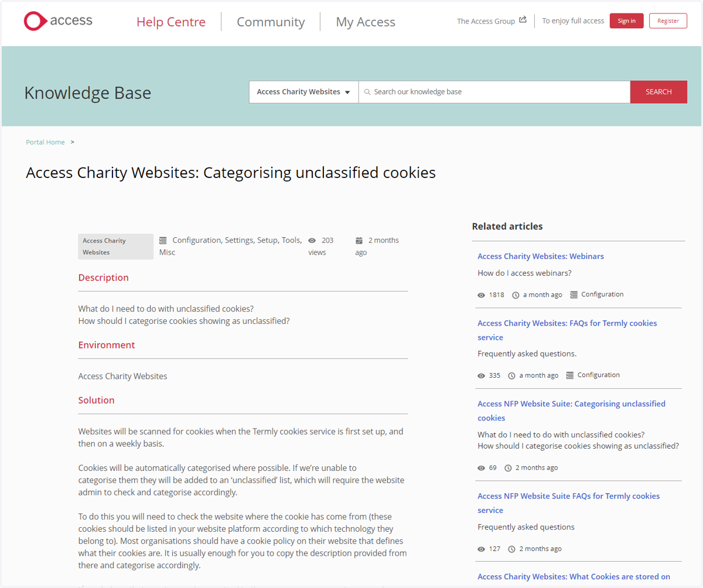Click list icon in Webinars article row
703x588 pixels.
(574, 295)
